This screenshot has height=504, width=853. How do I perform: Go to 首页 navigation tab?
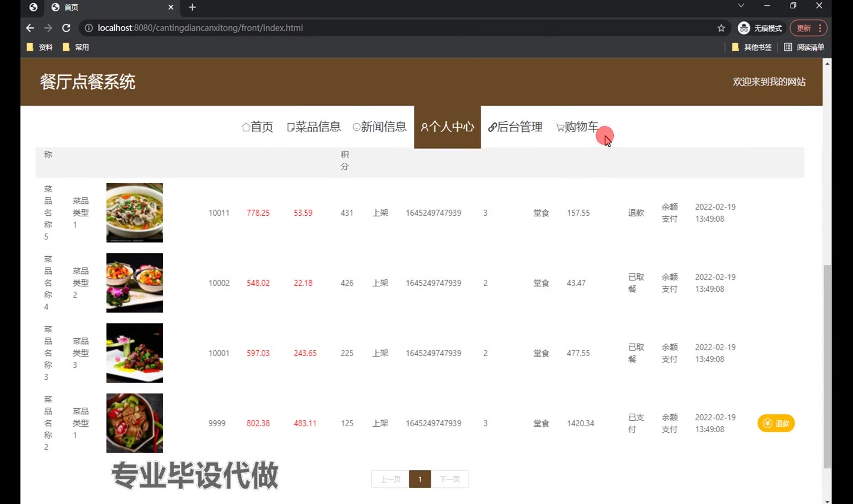coord(257,127)
